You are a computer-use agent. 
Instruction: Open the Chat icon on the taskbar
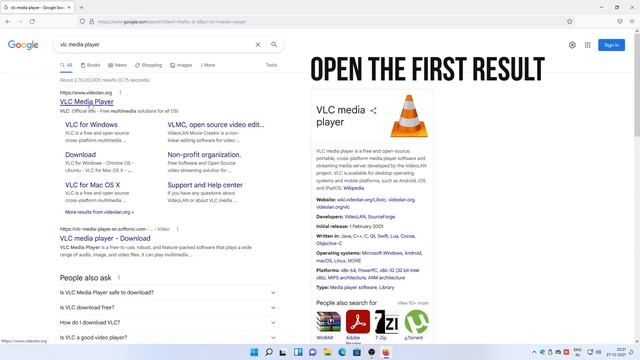[313, 352]
